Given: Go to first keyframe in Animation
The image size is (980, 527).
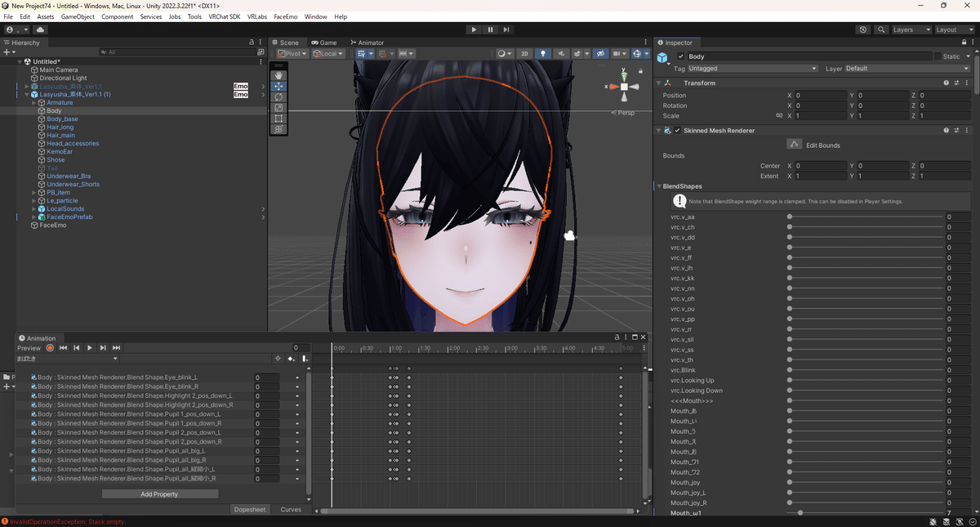Looking at the screenshot, I should point(63,348).
